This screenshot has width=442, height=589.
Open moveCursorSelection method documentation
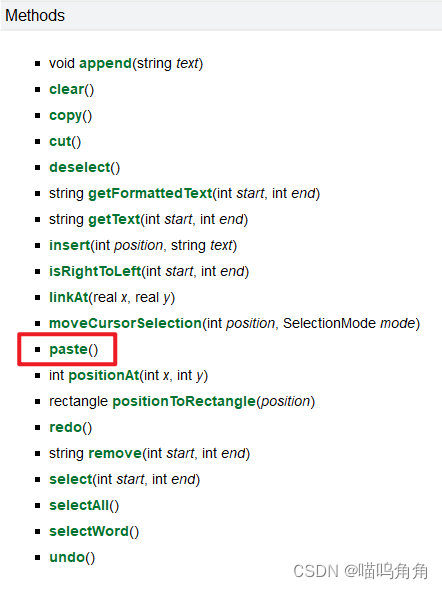pyautogui.click(x=125, y=323)
